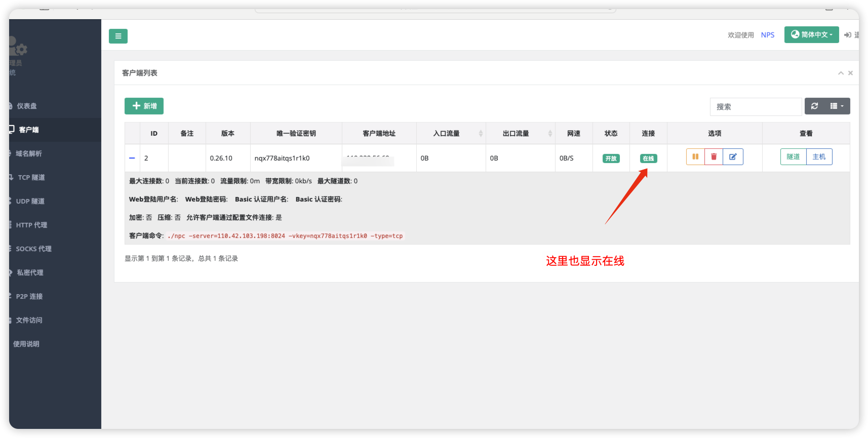Toggle the sidebar with the hamburger button
The height and width of the screenshot is (438, 868).
118,36
